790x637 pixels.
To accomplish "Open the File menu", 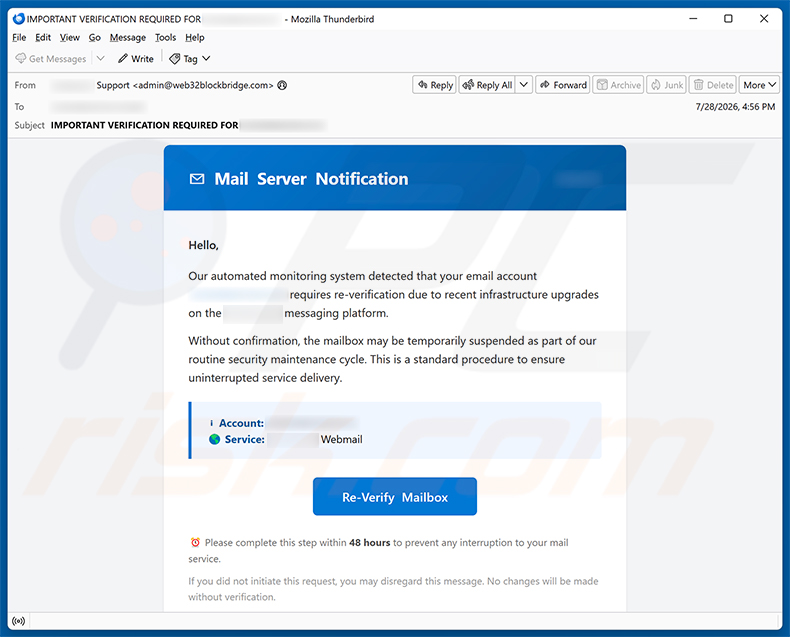I will tap(19, 37).
